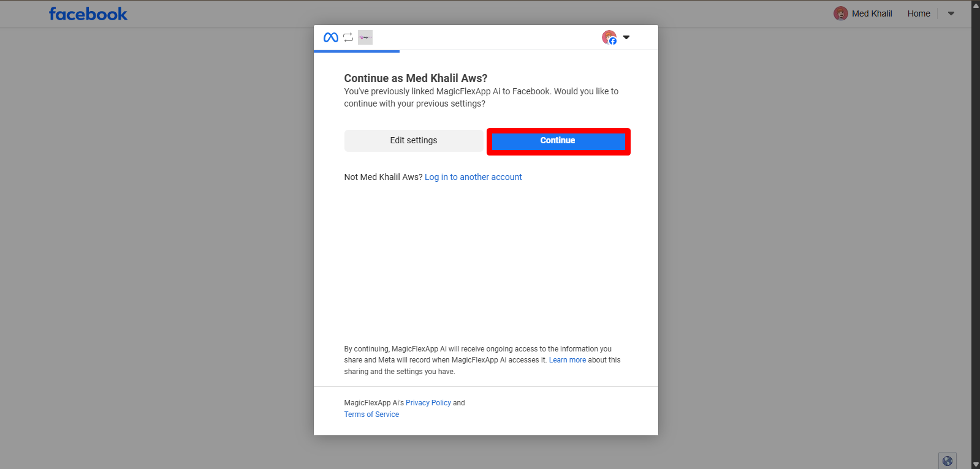The width and height of the screenshot is (980, 469).
Task: Click the globe icon at bottom right
Action: point(948,461)
